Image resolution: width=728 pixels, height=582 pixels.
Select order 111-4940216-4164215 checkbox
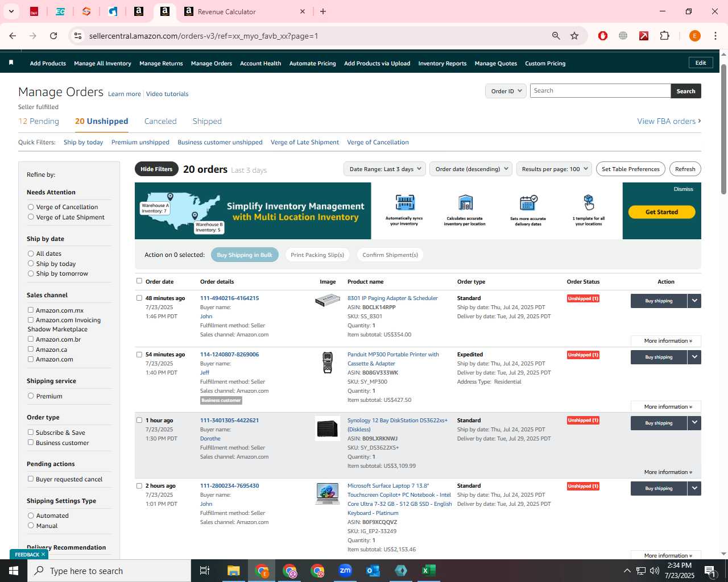tap(139, 298)
